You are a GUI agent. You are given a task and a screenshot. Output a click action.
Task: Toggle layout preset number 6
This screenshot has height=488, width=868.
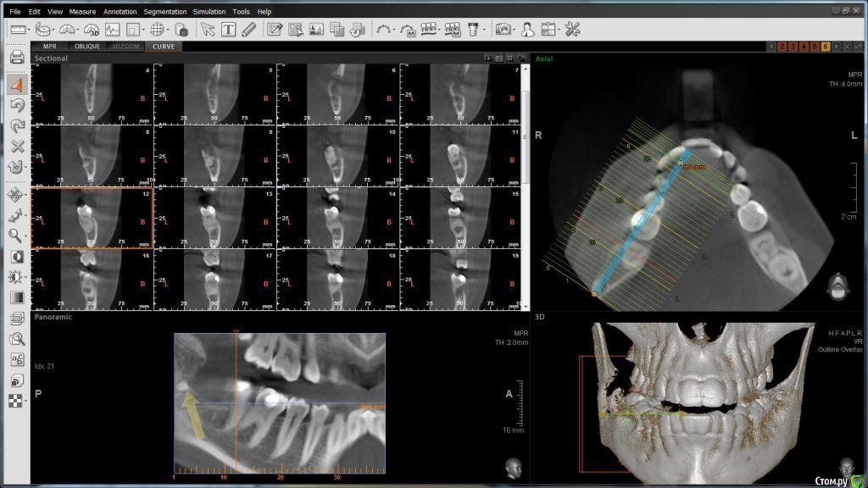click(825, 47)
